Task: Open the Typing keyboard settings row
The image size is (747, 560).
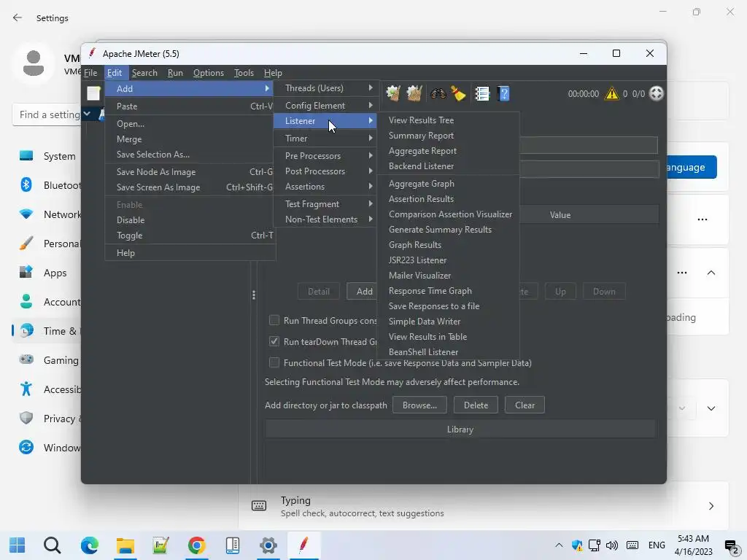Action: pyautogui.click(x=484, y=506)
